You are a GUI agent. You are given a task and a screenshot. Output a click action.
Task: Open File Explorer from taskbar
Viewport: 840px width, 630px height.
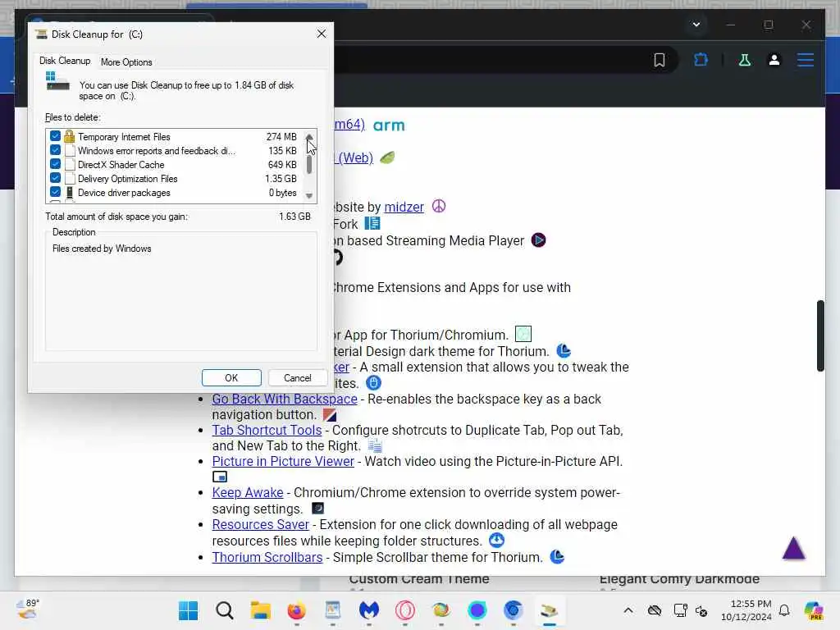click(260, 610)
